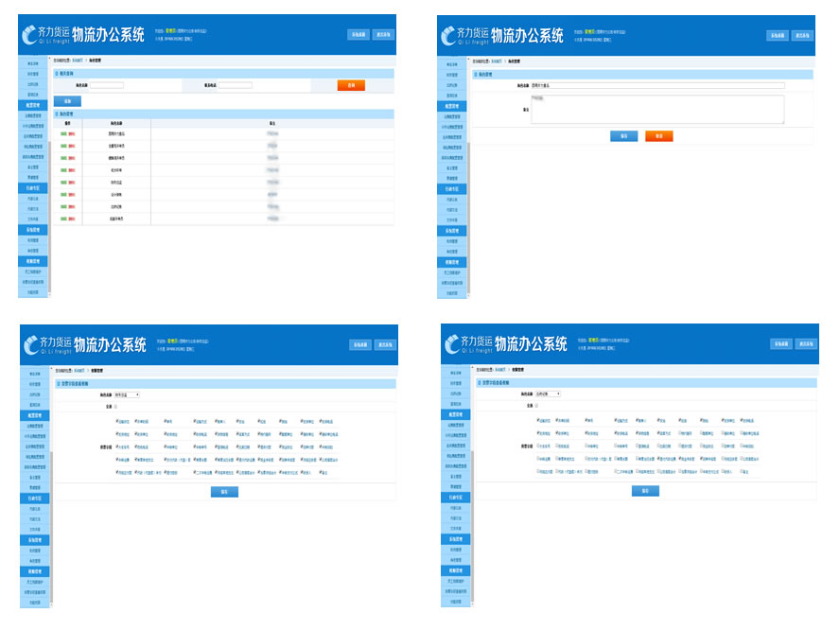Click the orange cancel button in the role edit form

click(658, 136)
